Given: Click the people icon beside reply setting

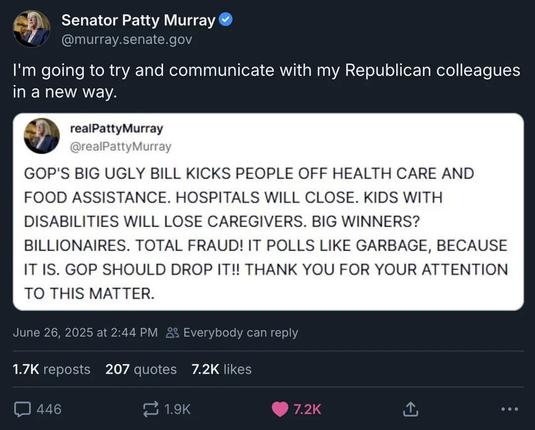Looking at the screenshot, I should click(x=172, y=333).
